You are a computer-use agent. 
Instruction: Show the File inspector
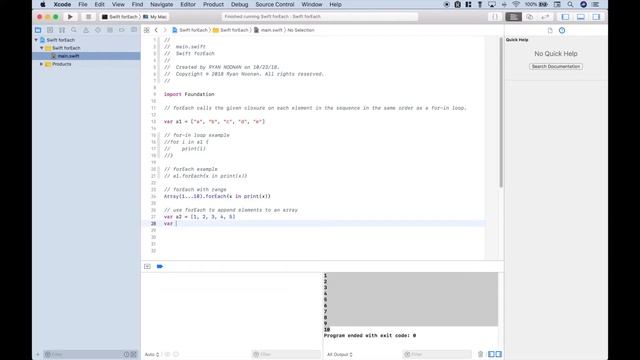(550, 30)
